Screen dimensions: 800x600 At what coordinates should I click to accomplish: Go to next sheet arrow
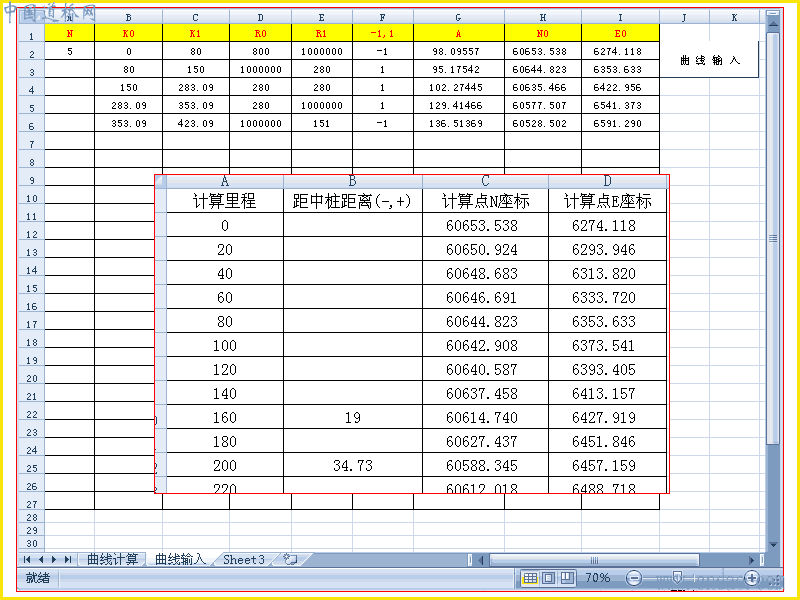[54, 560]
